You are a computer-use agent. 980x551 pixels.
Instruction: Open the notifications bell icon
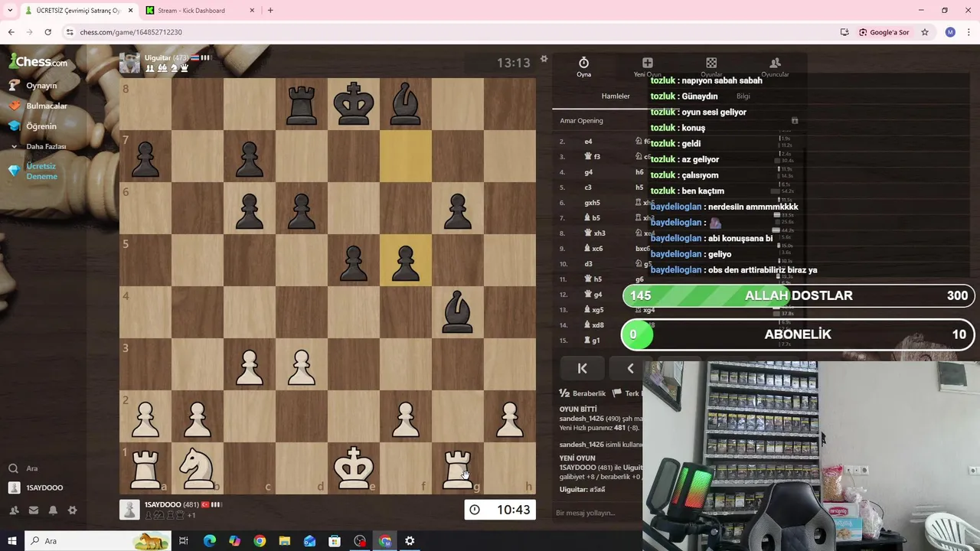pyautogui.click(x=53, y=510)
